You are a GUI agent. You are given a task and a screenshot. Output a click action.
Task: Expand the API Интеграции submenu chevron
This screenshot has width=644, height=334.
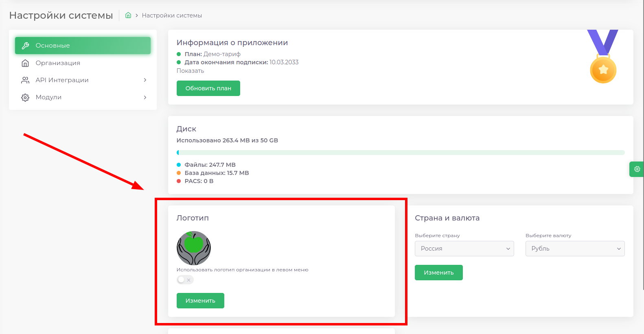(145, 80)
